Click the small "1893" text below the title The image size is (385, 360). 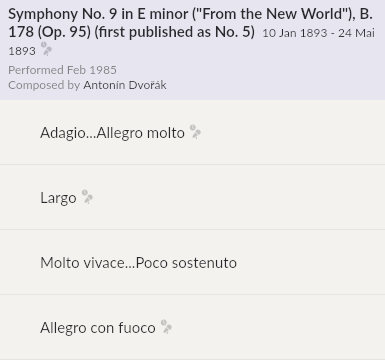click(x=22, y=51)
